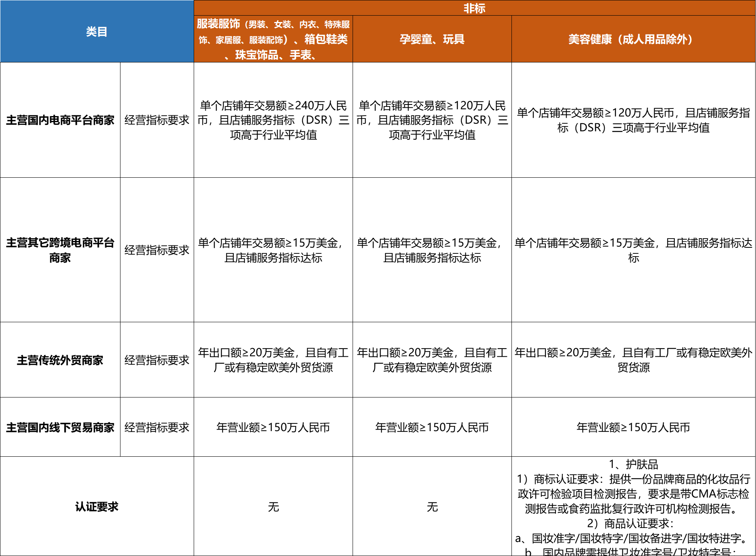
Task: Click the 服装服饰 箱包鞋类 column header
Action: pyautogui.click(x=273, y=39)
